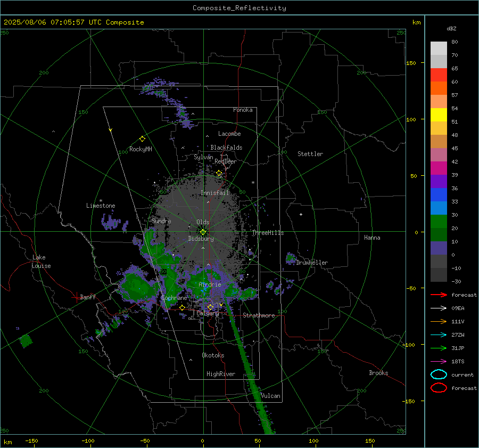Click the magenta 18TS arrow legend icon
Screen dimensions: 479x448
click(439, 361)
